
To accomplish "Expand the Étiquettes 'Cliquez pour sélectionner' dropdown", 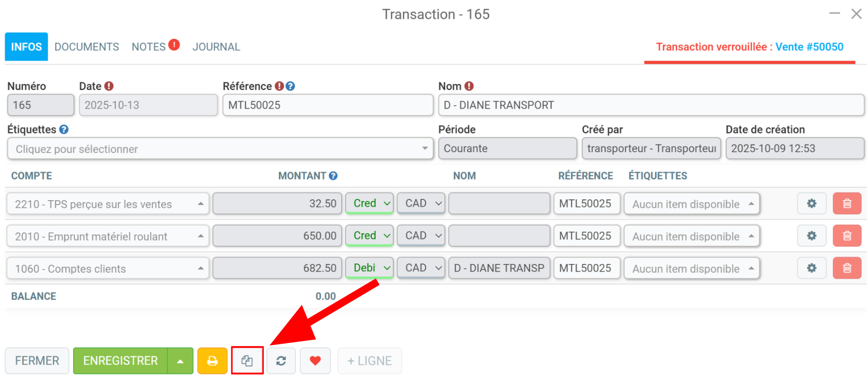I will pos(220,148).
